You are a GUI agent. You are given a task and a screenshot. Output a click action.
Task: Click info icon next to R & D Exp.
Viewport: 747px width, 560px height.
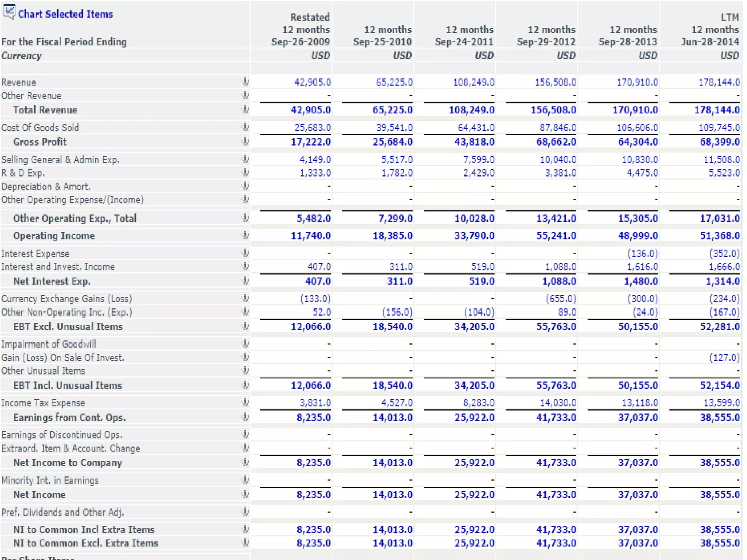tap(245, 172)
